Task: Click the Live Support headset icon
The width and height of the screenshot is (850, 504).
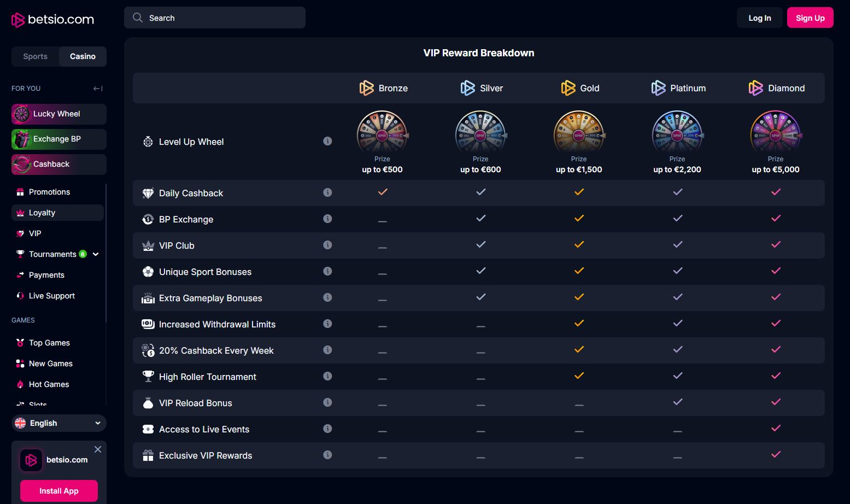Action: [20, 296]
